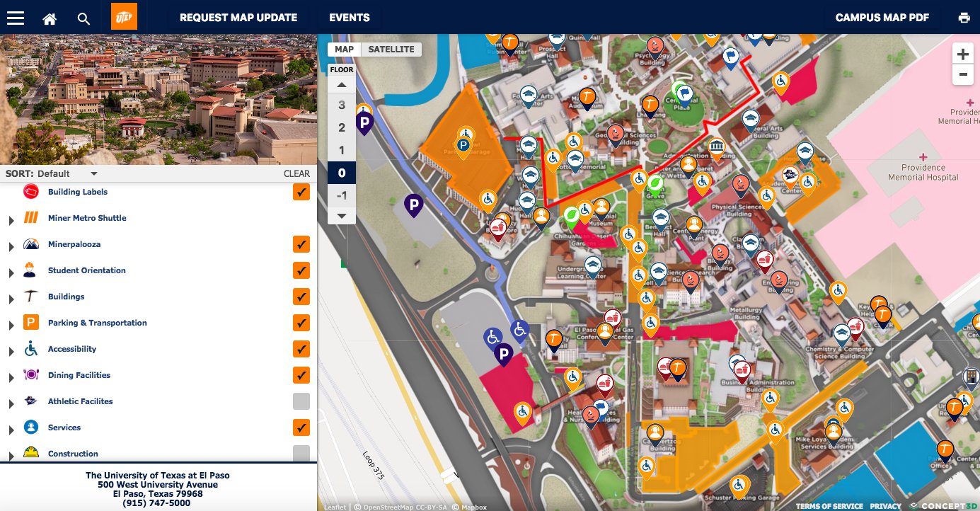Uncheck the Services checkbox
The image size is (980, 511).
click(x=301, y=427)
